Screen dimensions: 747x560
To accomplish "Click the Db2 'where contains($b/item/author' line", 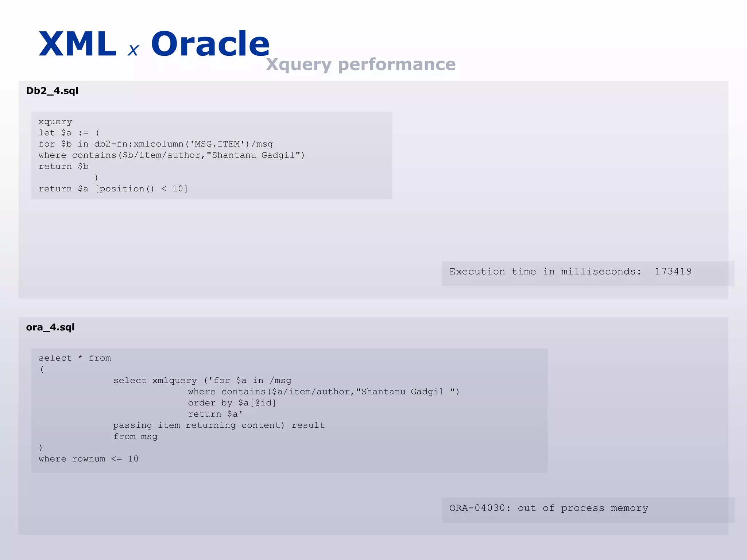I will (x=172, y=155).
